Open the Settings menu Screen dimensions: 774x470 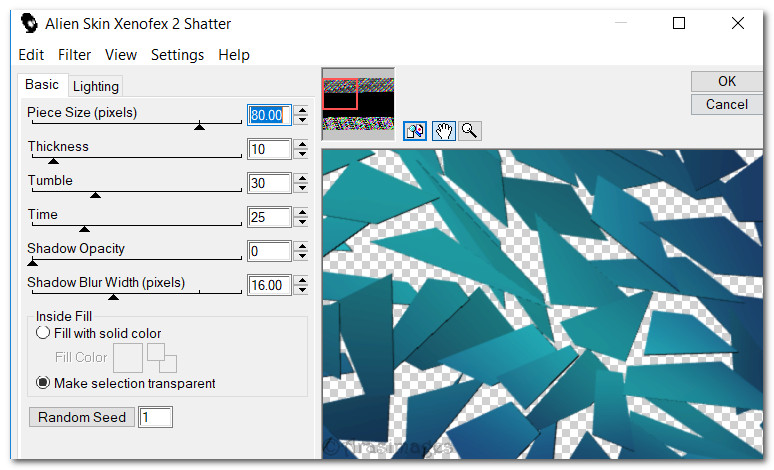[178, 55]
